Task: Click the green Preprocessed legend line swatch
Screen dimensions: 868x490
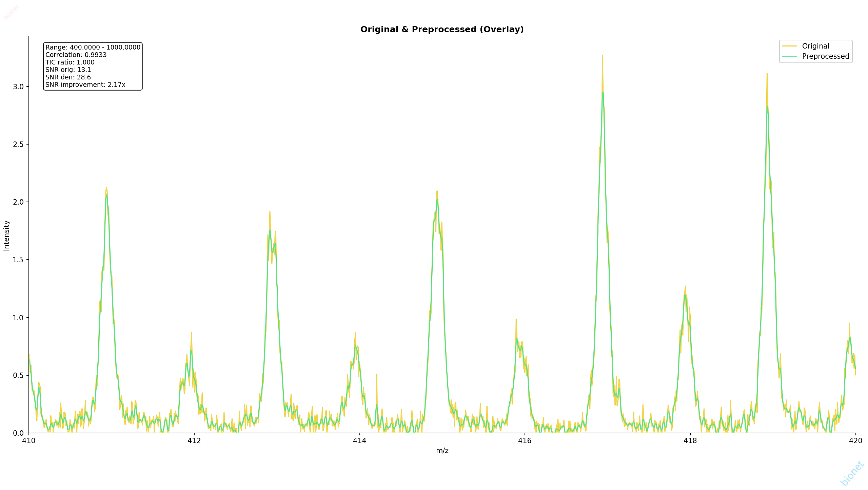Action: tap(789, 56)
